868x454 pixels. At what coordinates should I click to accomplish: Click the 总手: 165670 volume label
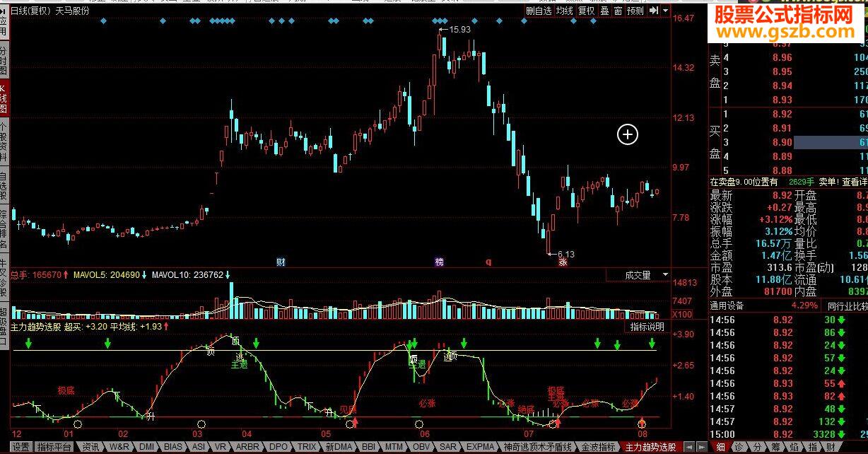(x=36, y=274)
